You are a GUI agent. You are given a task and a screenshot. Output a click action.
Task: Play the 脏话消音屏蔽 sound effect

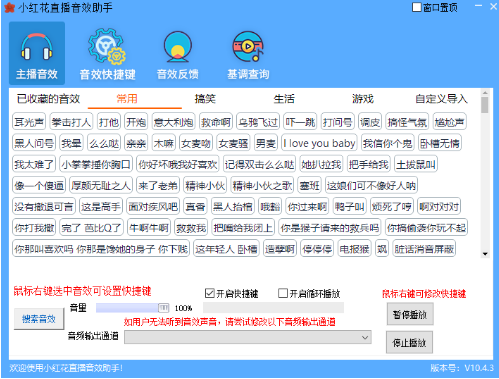pyautogui.click(x=424, y=249)
